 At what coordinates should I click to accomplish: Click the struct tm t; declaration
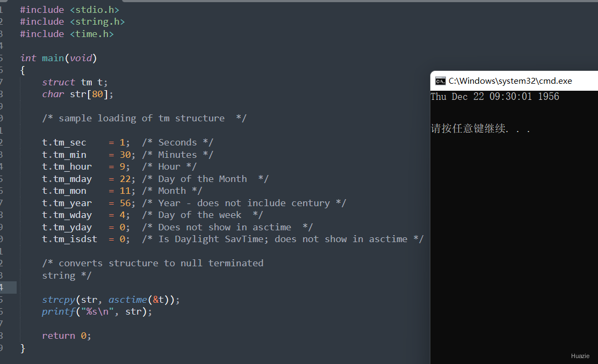75,82
